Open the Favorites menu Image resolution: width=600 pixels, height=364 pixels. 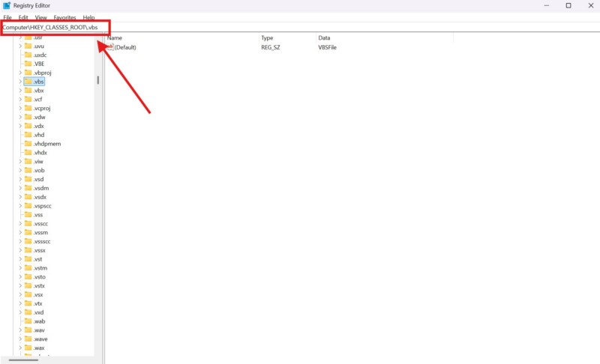point(64,17)
